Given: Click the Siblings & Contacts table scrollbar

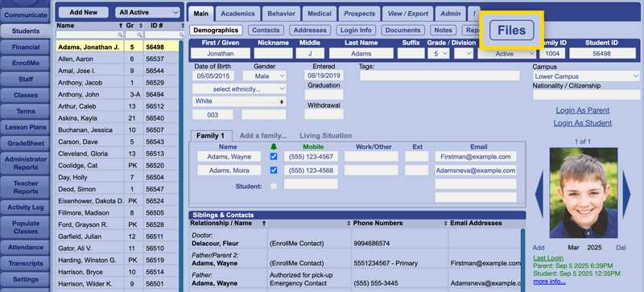Looking at the screenshot, I should 522,261.
